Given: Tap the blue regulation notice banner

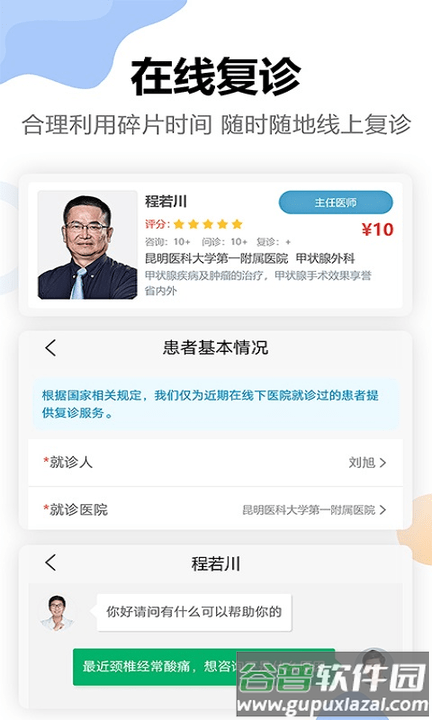Looking at the screenshot, I should pos(215,404).
